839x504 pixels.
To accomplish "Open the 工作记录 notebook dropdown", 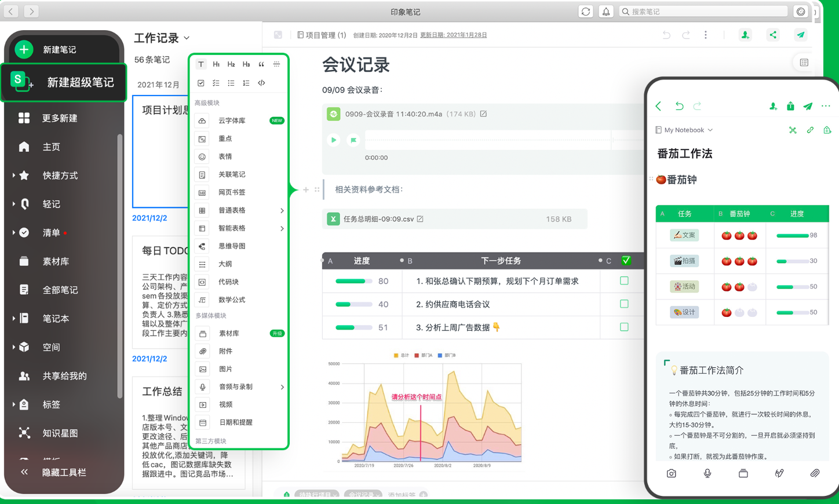I will [x=187, y=38].
